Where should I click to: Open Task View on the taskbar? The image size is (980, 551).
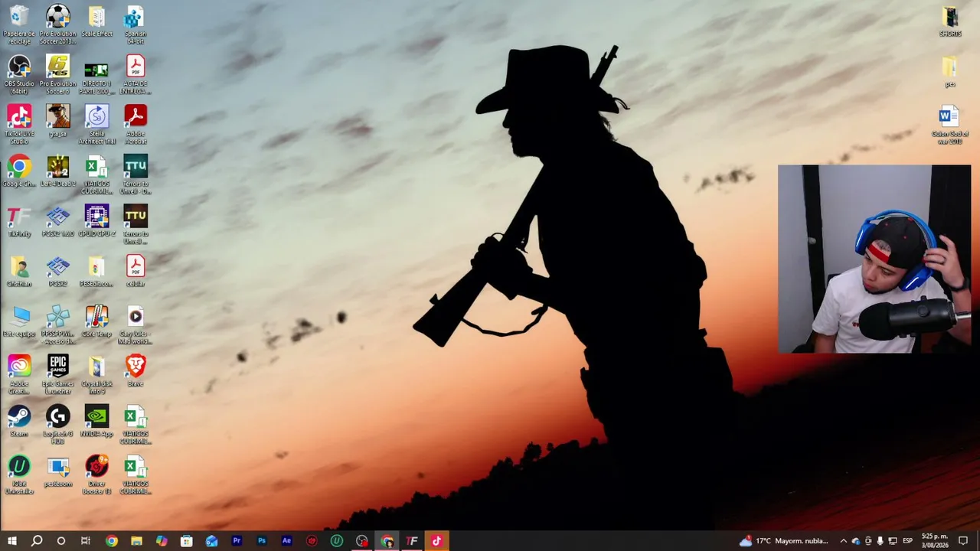86,541
